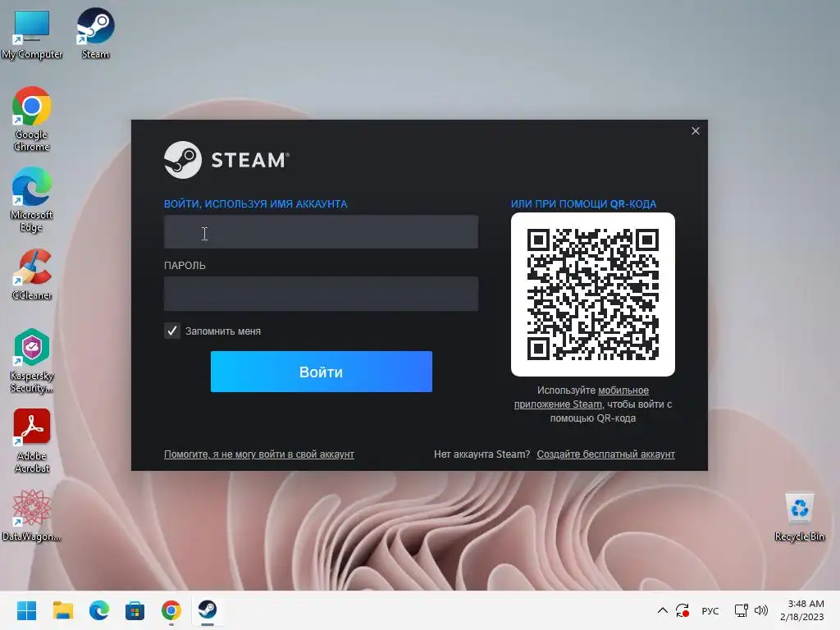Select the Steam desktop shortcut
The image size is (840, 630).
[95, 33]
